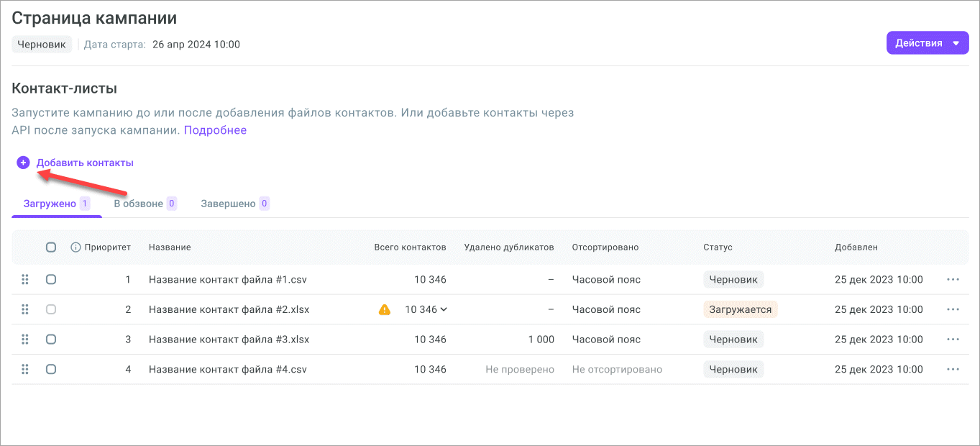
Task: Open three-dot menu for file #4.csv
Action: (953, 370)
